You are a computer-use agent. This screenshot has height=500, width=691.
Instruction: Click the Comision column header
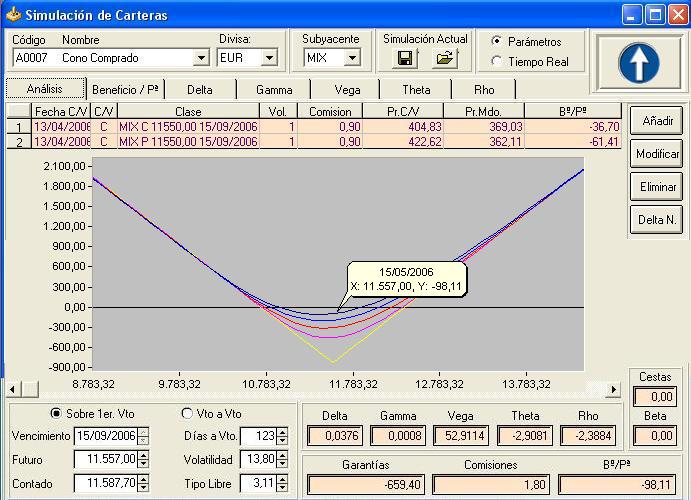(330, 111)
